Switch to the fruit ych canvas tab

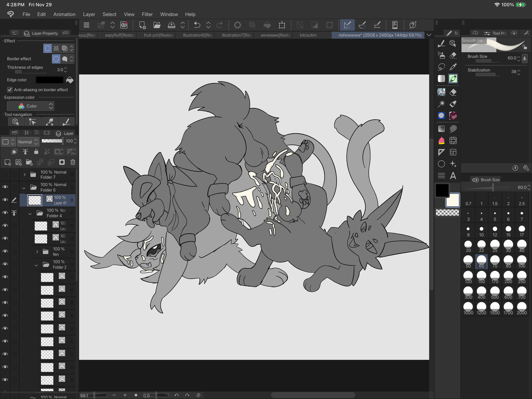[159, 35]
